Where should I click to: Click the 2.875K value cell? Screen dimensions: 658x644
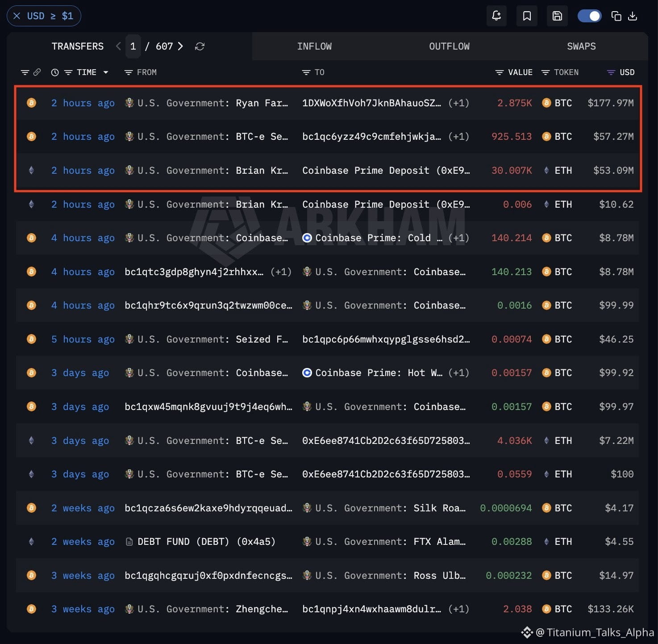(x=514, y=103)
